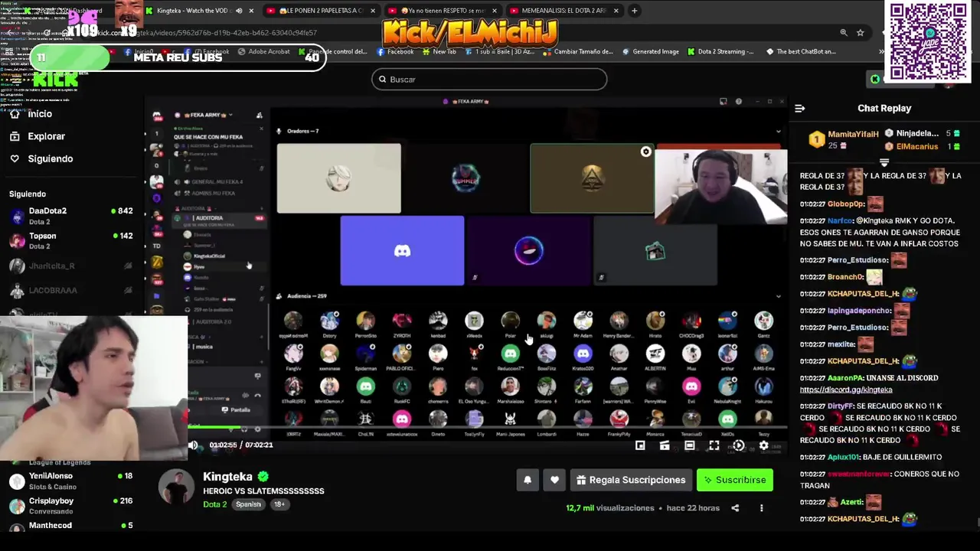Enable picture-in-picture on the video player
Image resolution: width=980 pixels, height=551 pixels.
(640, 445)
